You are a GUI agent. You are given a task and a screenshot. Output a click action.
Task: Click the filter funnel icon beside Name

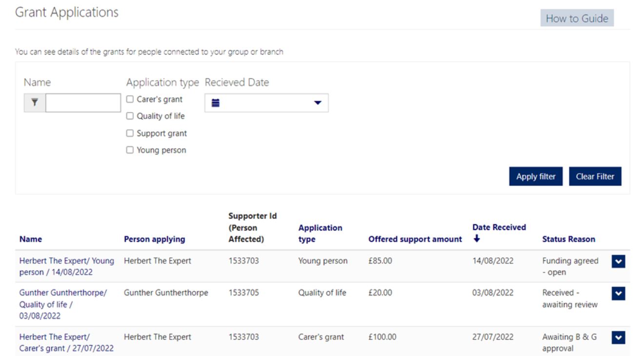(x=35, y=103)
